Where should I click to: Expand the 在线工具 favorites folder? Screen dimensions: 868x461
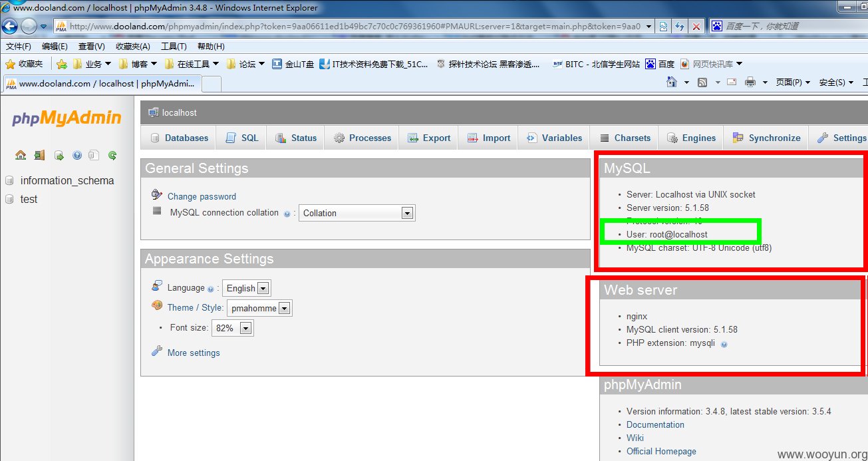point(192,64)
